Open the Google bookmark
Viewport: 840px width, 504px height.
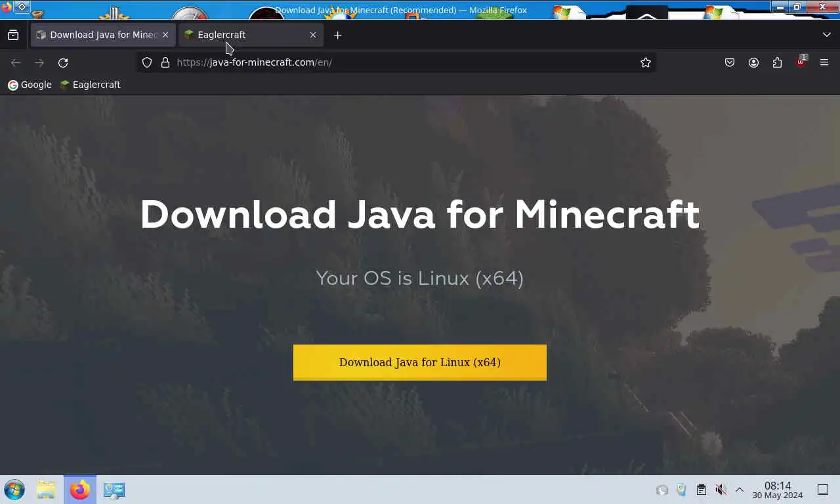pos(30,85)
